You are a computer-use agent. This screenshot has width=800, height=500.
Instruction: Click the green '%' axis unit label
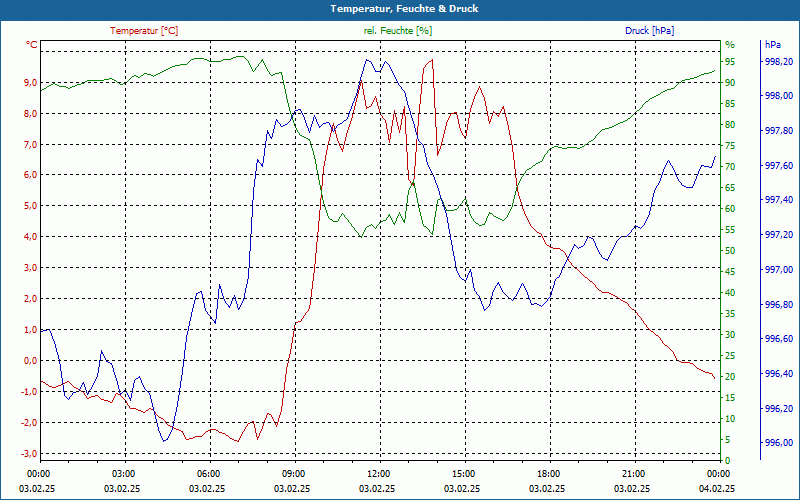tap(730, 45)
